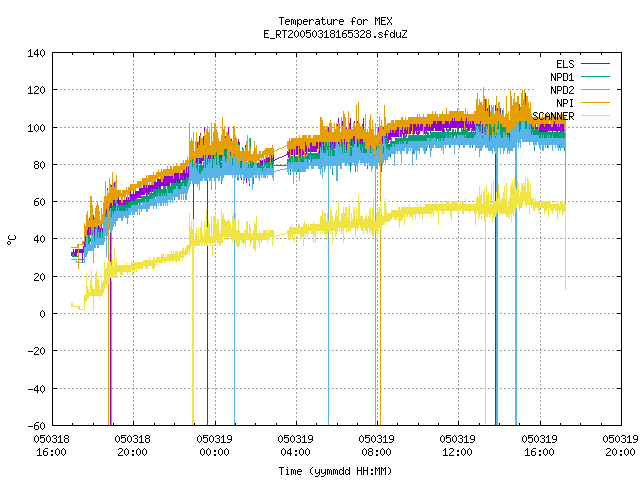Click the y-axis value 0
The height and width of the screenshot is (480, 640).
point(42,314)
